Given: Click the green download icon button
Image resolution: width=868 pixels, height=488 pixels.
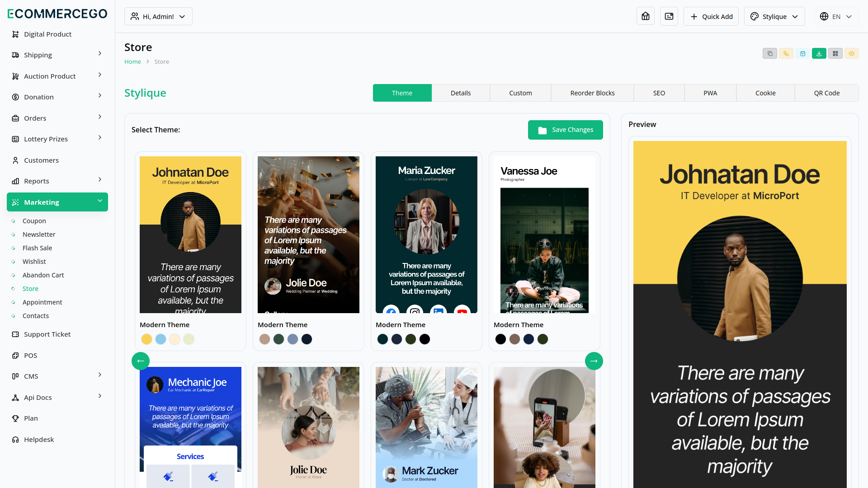Looking at the screenshot, I should [x=819, y=53].
